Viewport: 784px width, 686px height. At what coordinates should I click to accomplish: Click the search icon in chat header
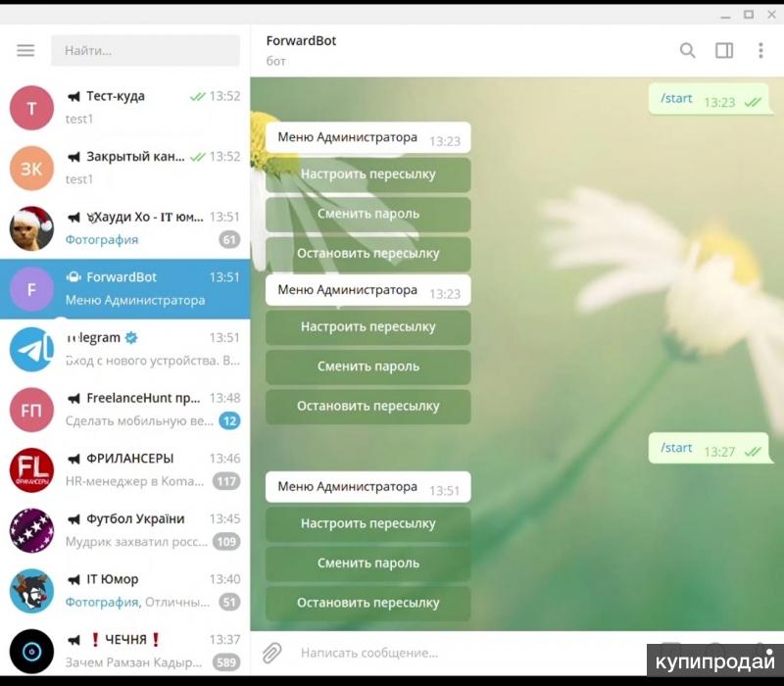click(688, 50)
